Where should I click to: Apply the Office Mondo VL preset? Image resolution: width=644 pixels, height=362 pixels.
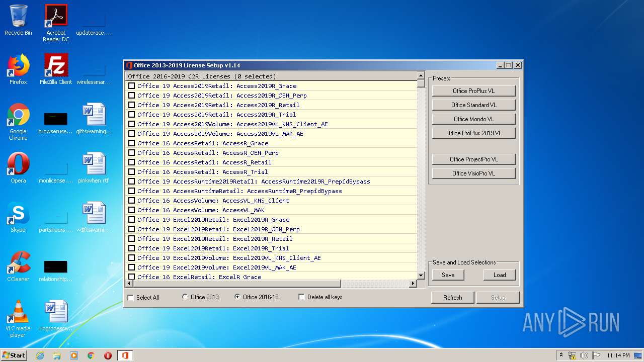tap(473, 119)
